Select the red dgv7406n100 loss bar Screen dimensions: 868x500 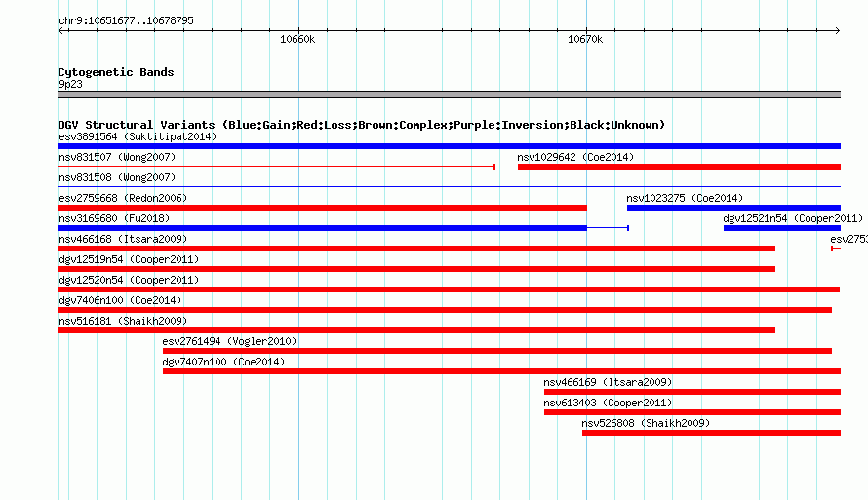pyautogui.click(x=445, y=310)
